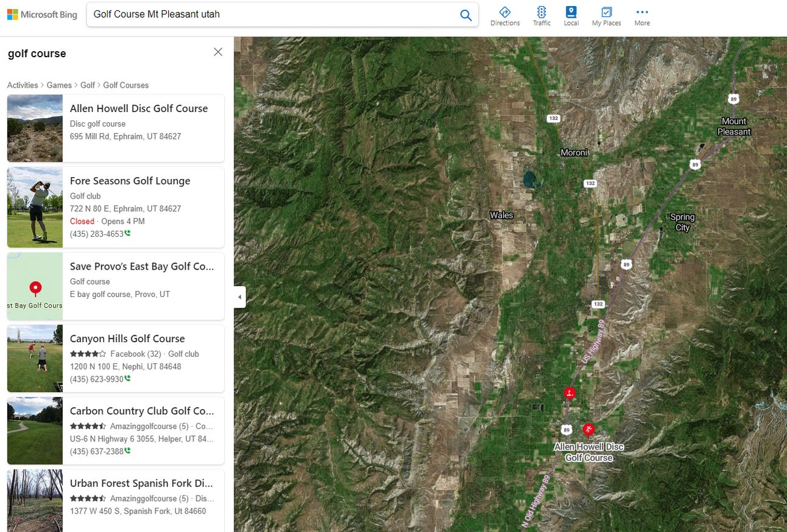Select Carbon Country Club Golf title
This screenshot has width=787, height=532.
(142, 411)
